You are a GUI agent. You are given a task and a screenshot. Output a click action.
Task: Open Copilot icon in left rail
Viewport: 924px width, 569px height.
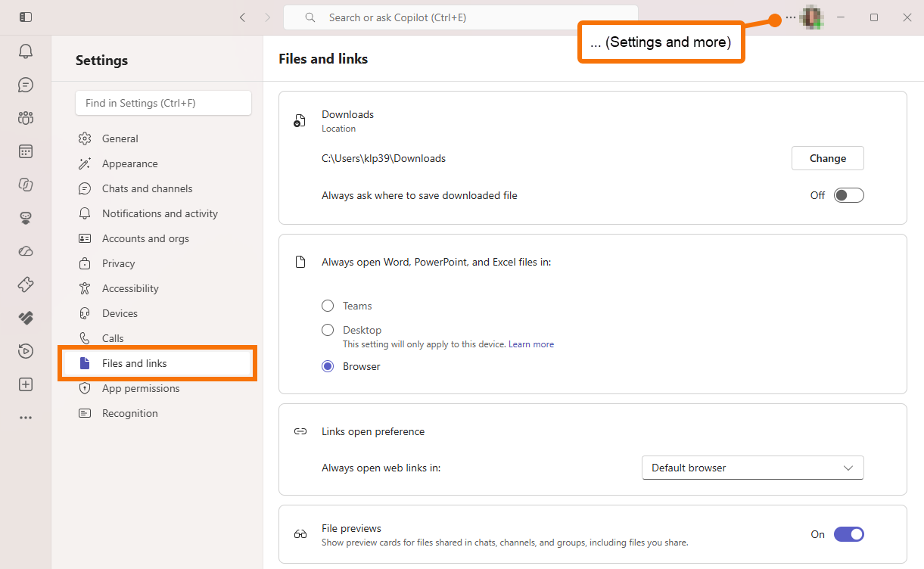click(x=26, y=185)
